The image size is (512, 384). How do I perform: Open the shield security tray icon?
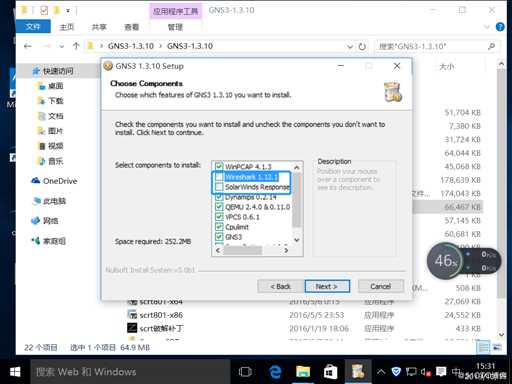(396, 372)
